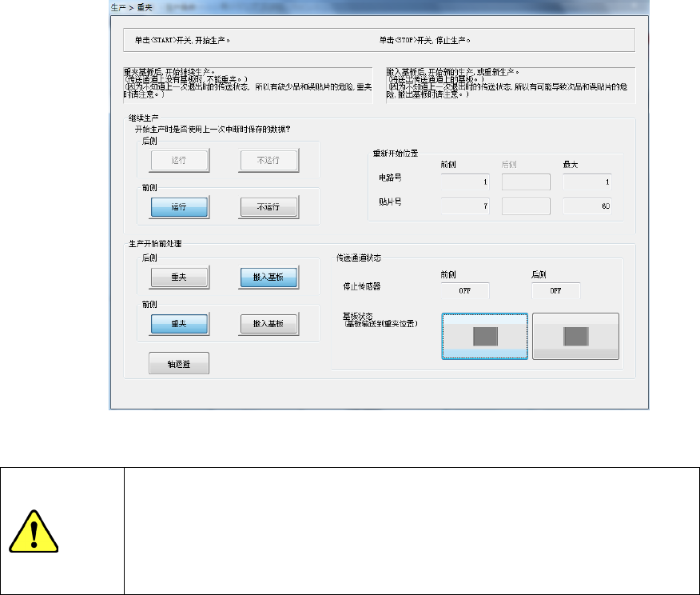
Task: Click the 停止传感器 后侧 OFF field
Action: click(556, 290)
